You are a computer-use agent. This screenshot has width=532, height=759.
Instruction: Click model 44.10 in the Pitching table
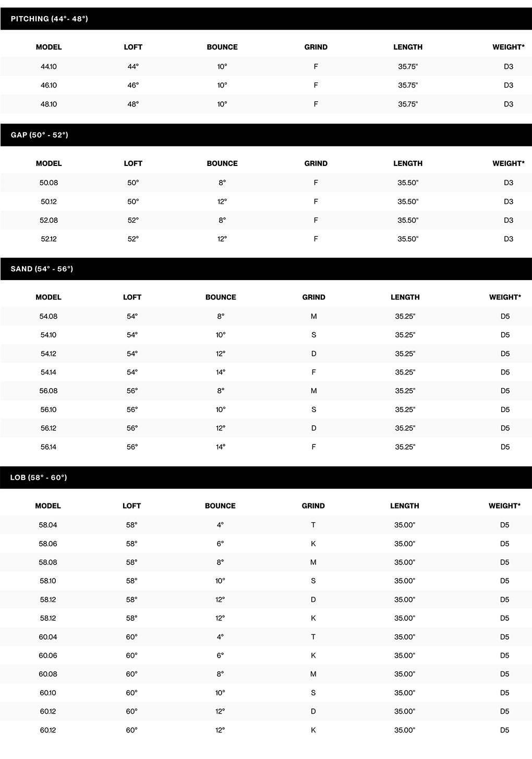tap(49, 67)
